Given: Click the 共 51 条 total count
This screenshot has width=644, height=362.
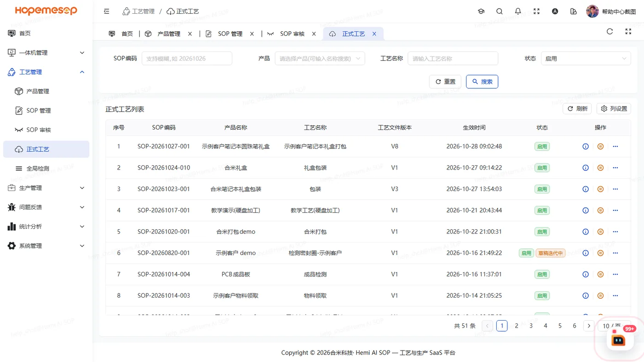Looking at the screenshot, I should coord(465,326).
